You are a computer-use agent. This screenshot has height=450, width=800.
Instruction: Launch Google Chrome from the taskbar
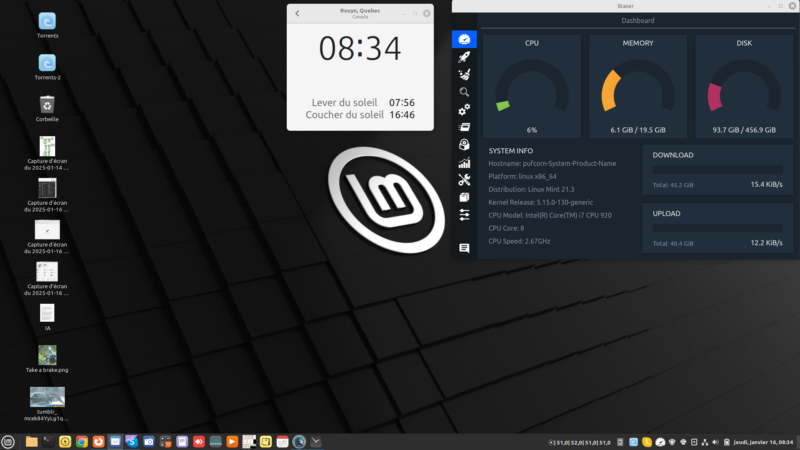pyautogui.click(x=82, y=441)
